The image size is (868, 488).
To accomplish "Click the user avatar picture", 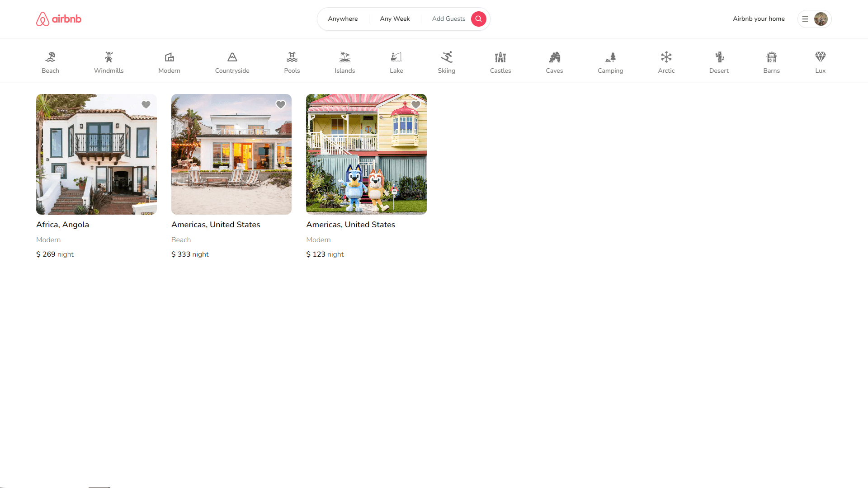I will pyautogui.click(x=821, y=19).
